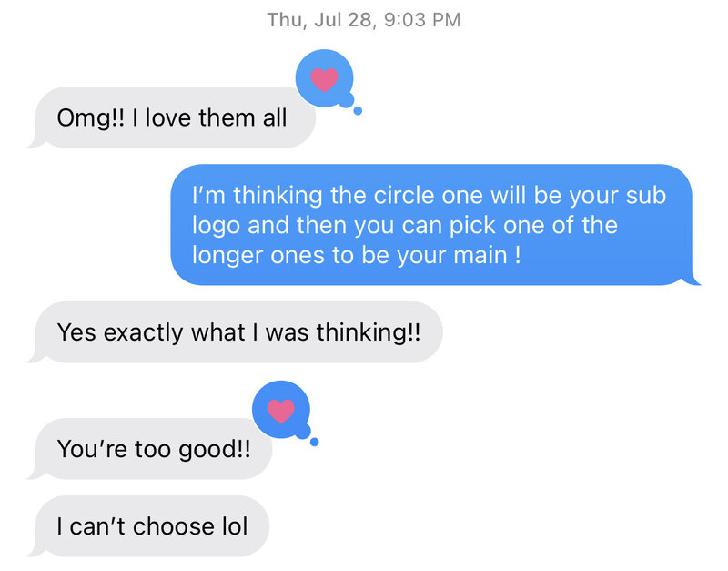728x571 pixels.
Task: Click the "Yes exactly what I was thinking!!" bubble
Action: [x=235, y=332]
